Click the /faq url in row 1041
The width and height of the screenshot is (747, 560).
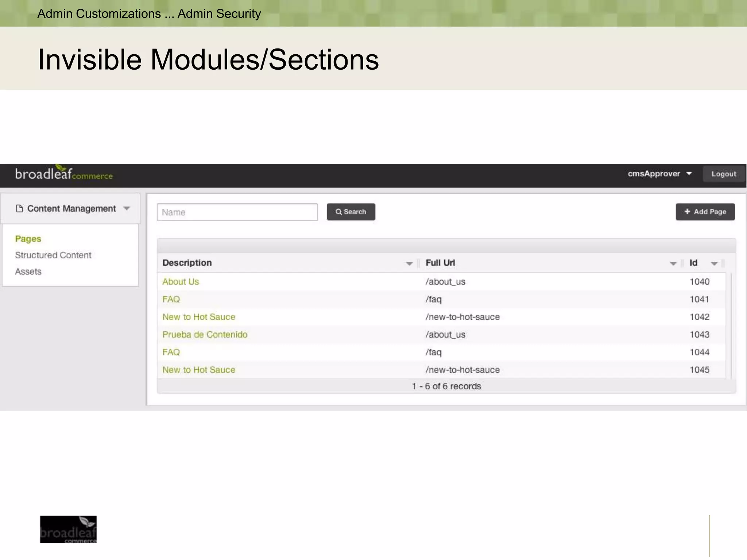tap(433, 299)
